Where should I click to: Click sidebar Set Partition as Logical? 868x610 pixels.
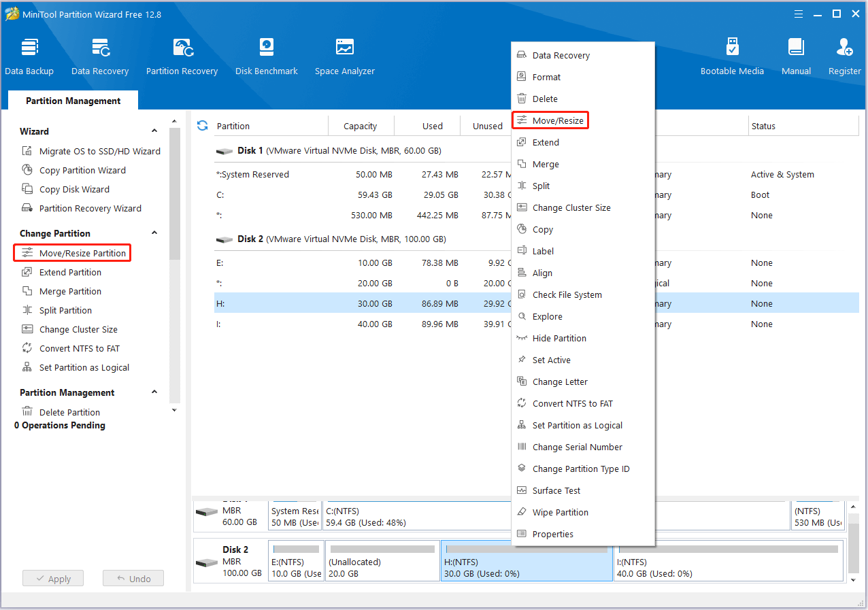tap(76, 368)
